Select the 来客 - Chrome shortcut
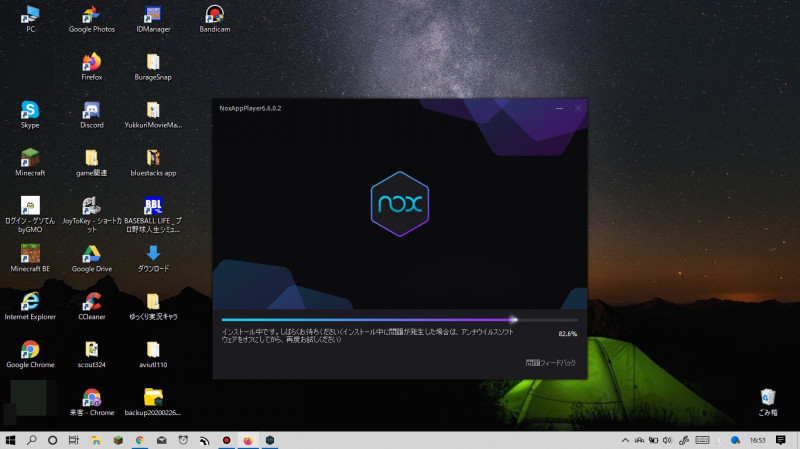The height and width of the screenshot is (449, 800). click(92, 402)
